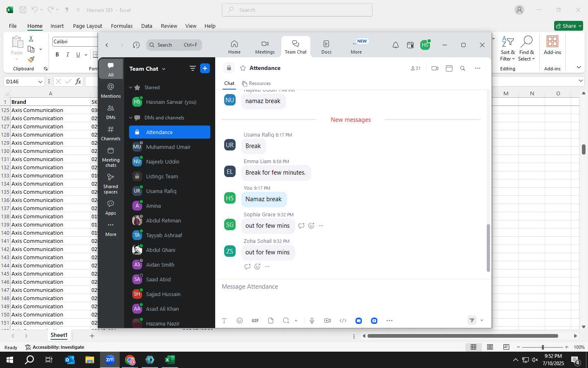Start a video meeting in Attendance channel
The width and height of the screenshot is (588, 368).
coord(435,68)
